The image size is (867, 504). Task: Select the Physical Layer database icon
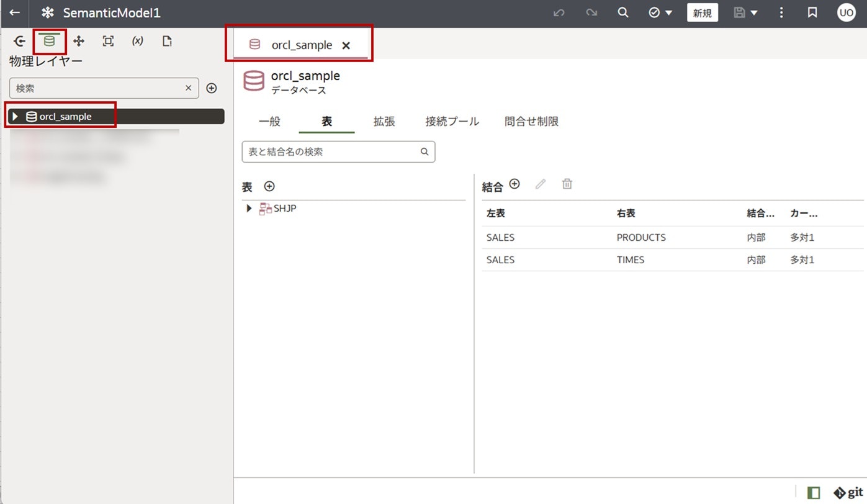point(49,41)
